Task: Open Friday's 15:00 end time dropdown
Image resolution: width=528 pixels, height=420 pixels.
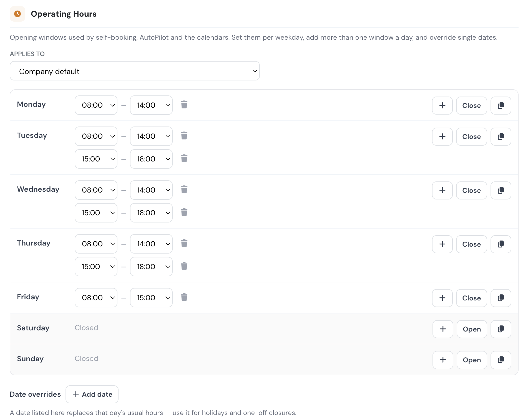Action: [x=151, y=298]
